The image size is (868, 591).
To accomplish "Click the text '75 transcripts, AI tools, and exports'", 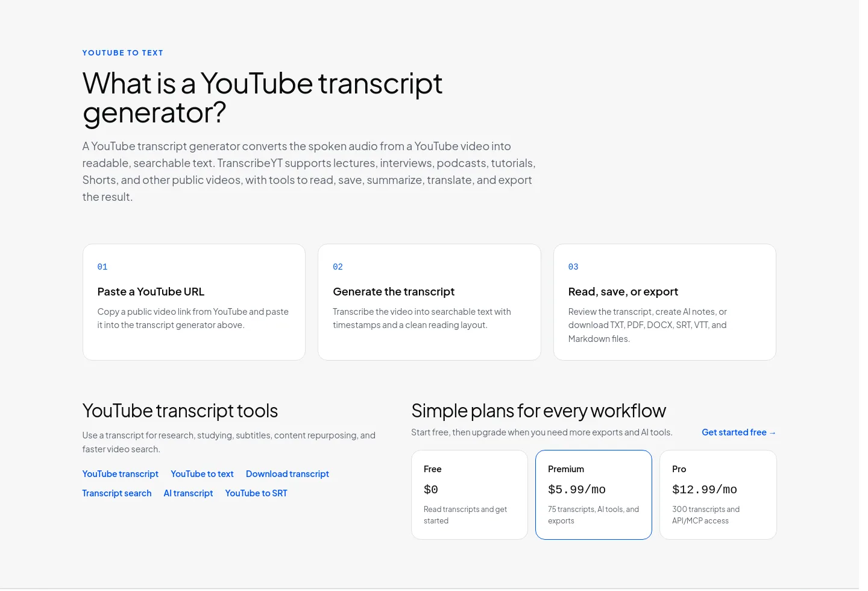I will (593, 515).
